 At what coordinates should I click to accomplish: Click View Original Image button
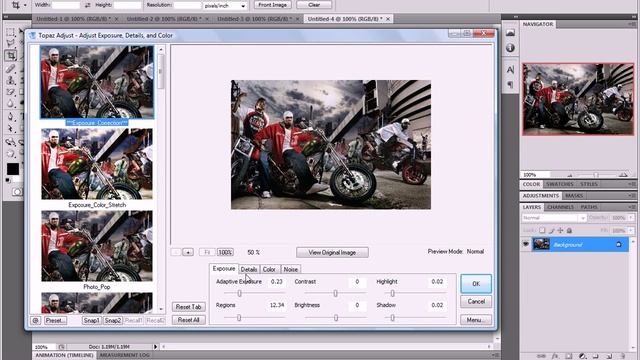[332, 253]
